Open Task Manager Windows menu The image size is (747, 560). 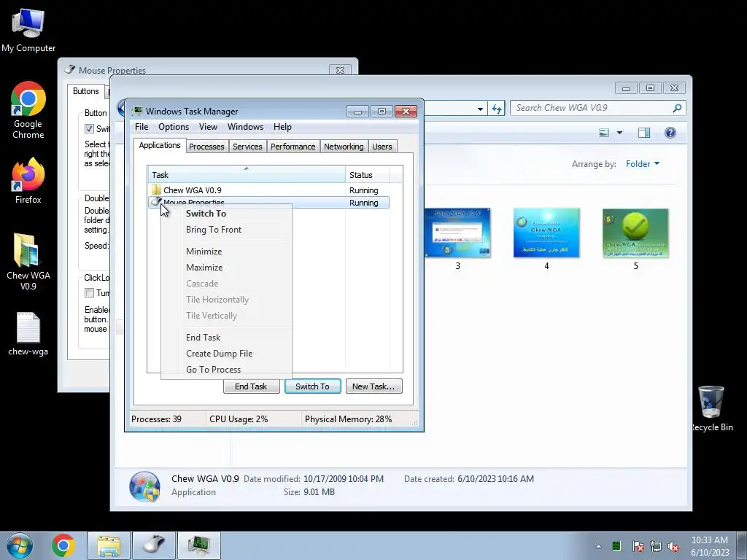click(245, 127)
